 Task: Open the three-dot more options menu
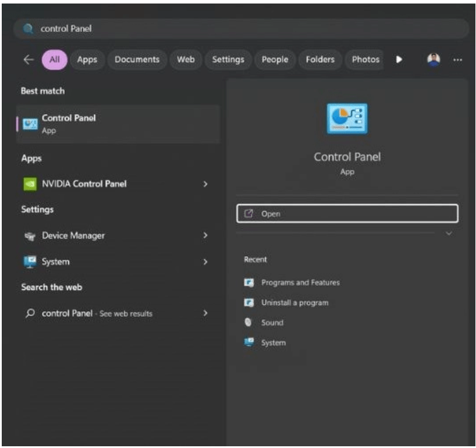[x=457, y=60]
